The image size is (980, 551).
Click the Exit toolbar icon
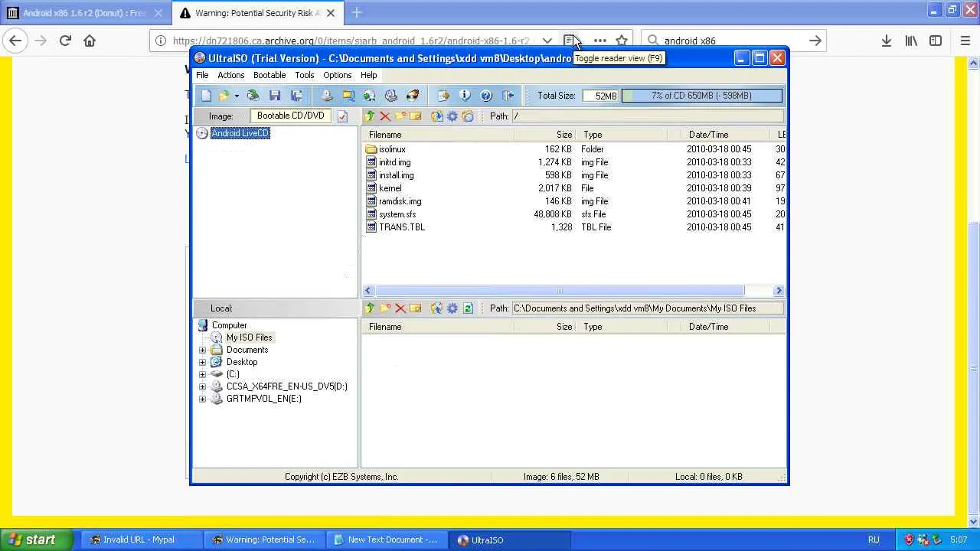tap(508, 96)
